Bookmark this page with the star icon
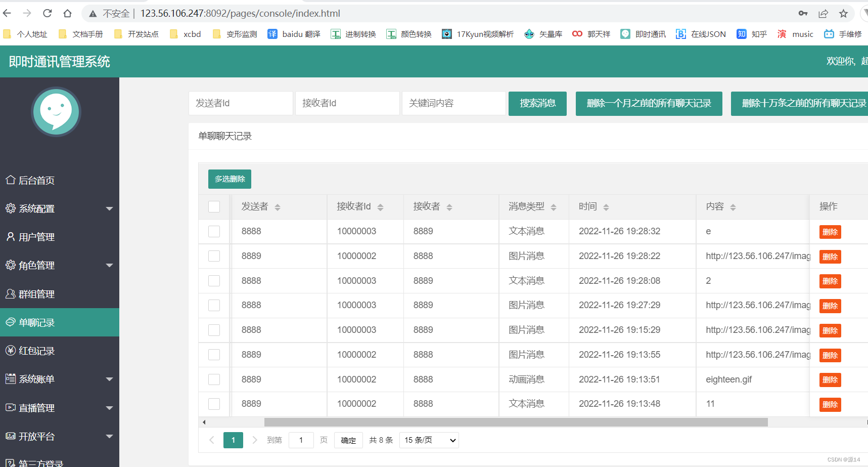The height and width of the screenshot is (467, 868). point(843,13)
